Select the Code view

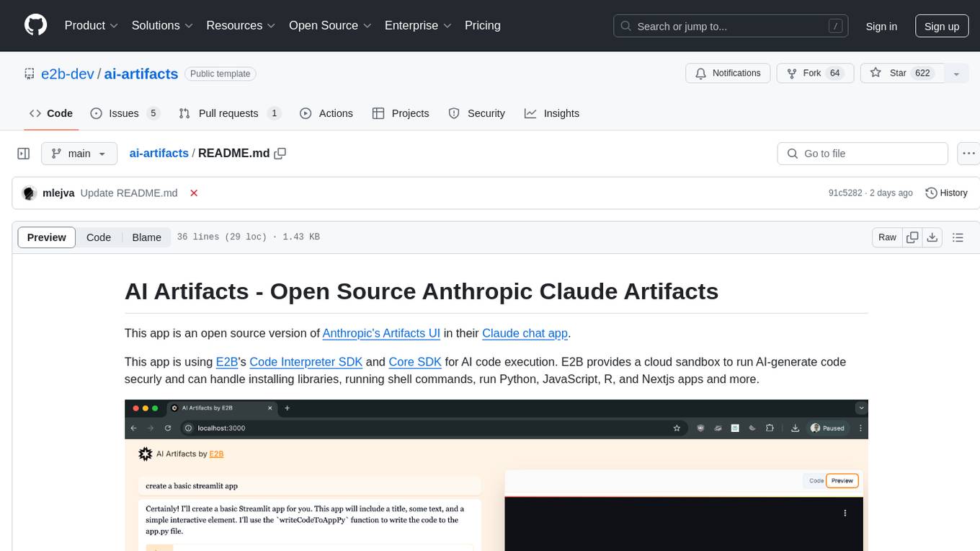[99, 237]
